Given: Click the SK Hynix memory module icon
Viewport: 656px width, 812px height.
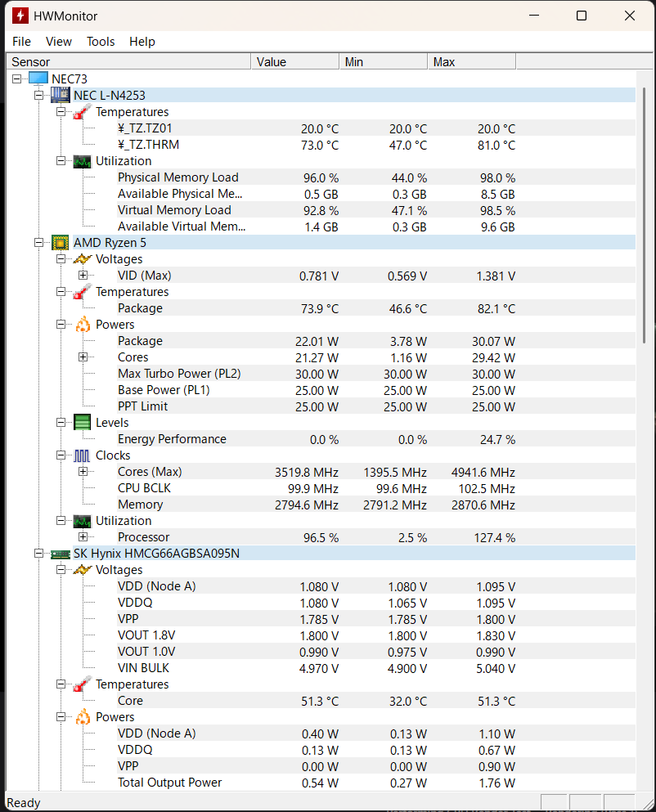Looking at the screenshot, I should (x=61, y=554).
